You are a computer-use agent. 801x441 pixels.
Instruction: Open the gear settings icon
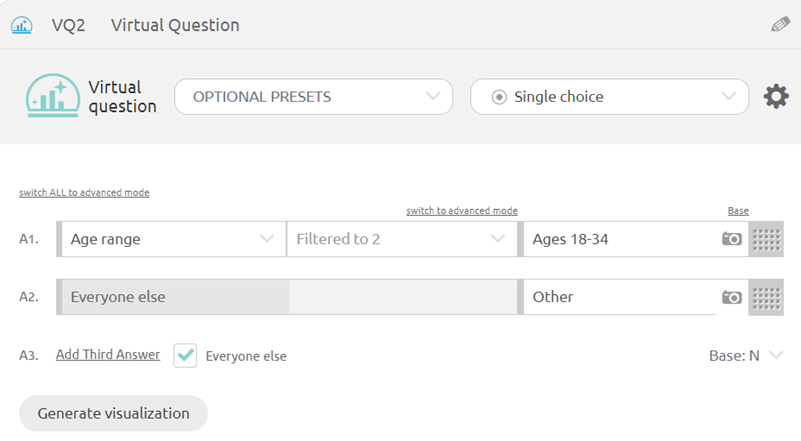[x=776, y=97]
